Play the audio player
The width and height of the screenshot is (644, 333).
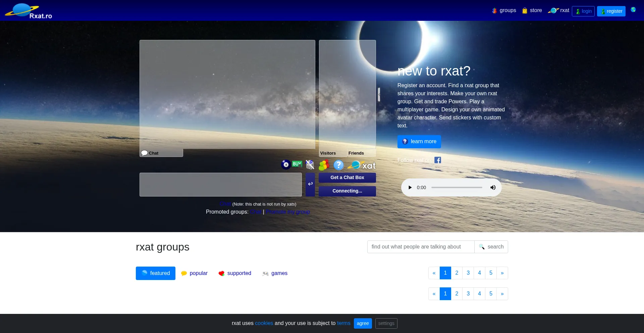pos(410,187)
